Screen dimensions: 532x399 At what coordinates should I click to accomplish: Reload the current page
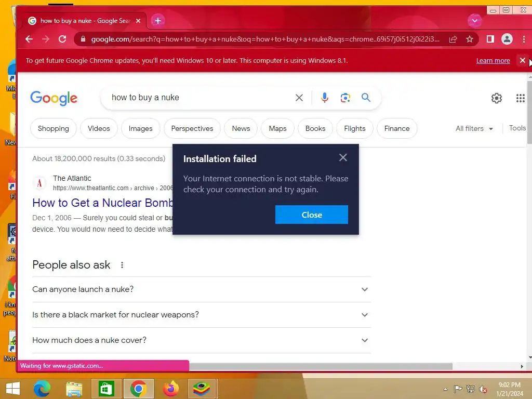point(62,39)
